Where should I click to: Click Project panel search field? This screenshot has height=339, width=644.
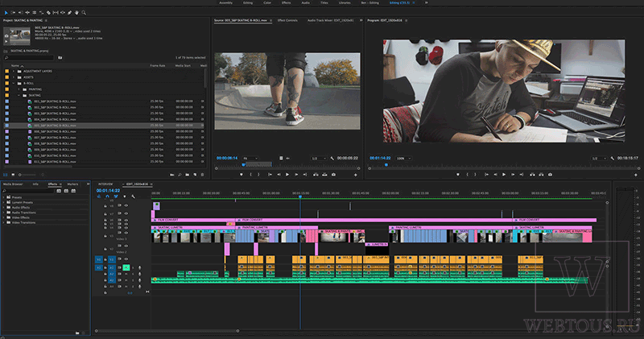(x=29, y=58)
